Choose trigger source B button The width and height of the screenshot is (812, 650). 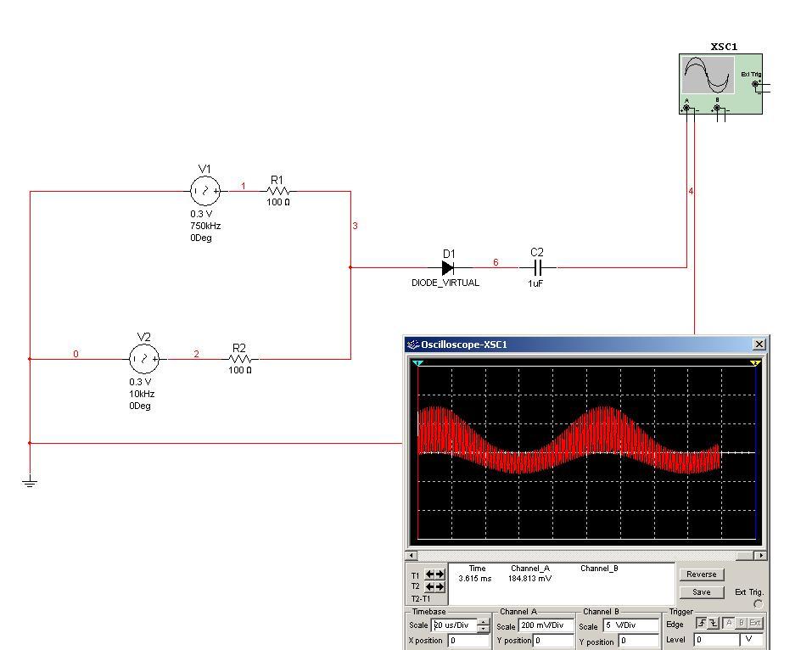742,623
